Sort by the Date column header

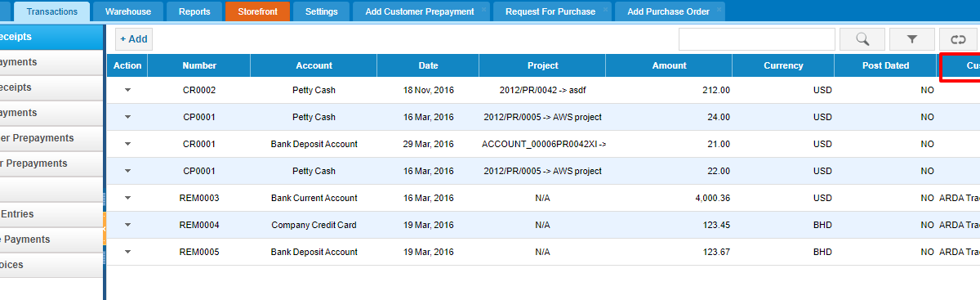(x=428, y=65)
